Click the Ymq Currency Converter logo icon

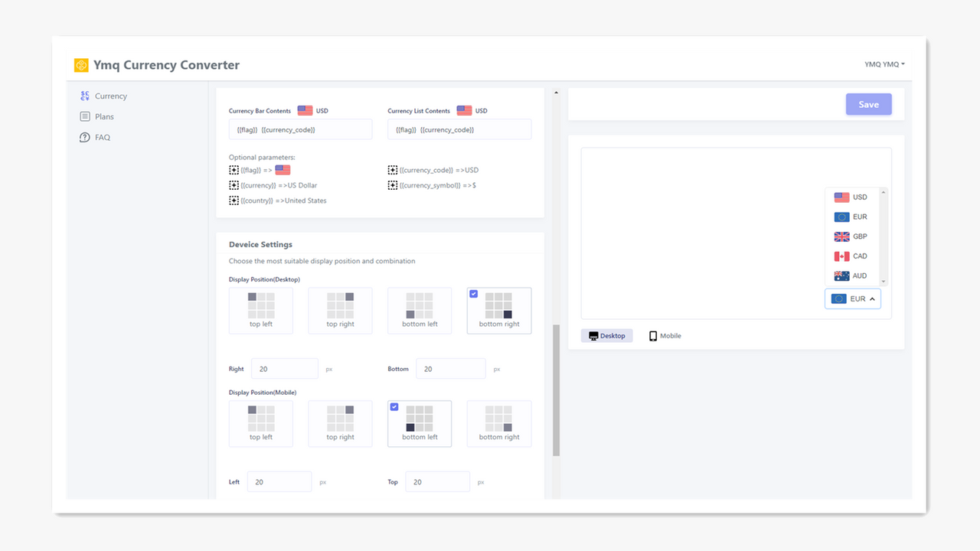coord(81,65)
